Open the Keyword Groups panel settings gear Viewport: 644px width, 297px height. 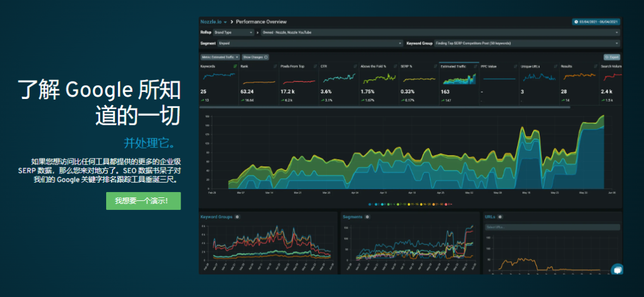point(237,216)
